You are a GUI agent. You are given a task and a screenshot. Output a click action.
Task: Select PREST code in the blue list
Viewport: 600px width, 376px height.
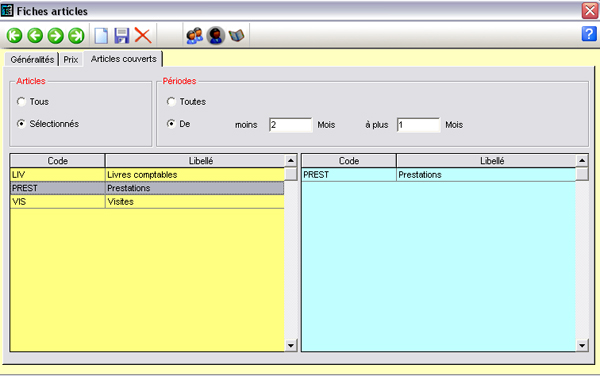pos(349,175)
